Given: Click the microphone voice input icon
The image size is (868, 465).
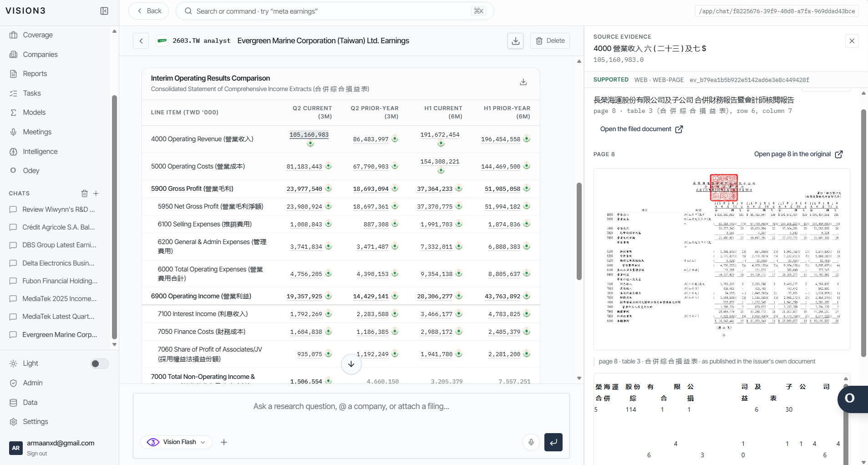Looking at the screenshot, I should point(531,442).
